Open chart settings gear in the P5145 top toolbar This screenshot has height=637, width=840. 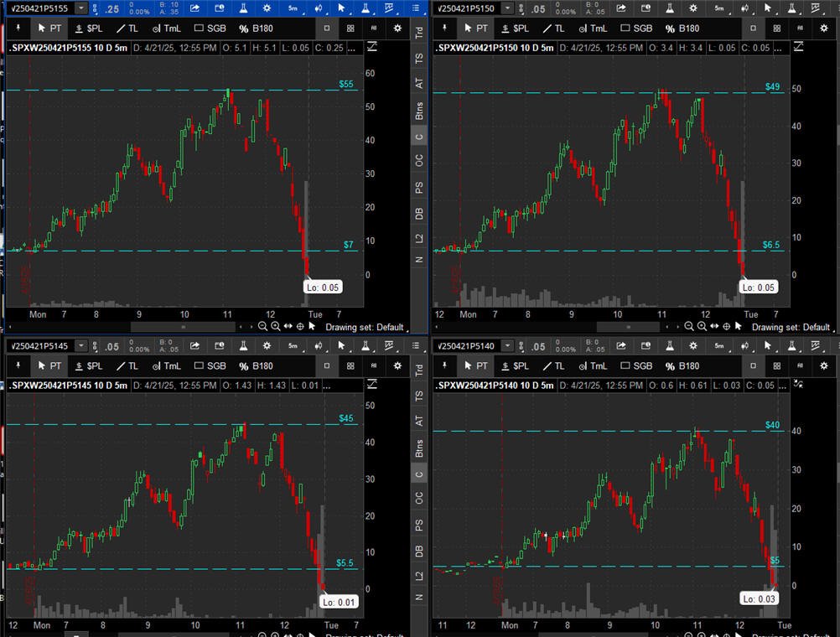pos(267,345)
